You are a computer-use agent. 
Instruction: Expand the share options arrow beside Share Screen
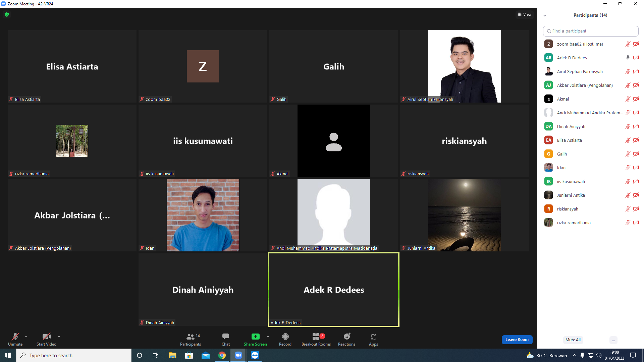click(268, 337)
